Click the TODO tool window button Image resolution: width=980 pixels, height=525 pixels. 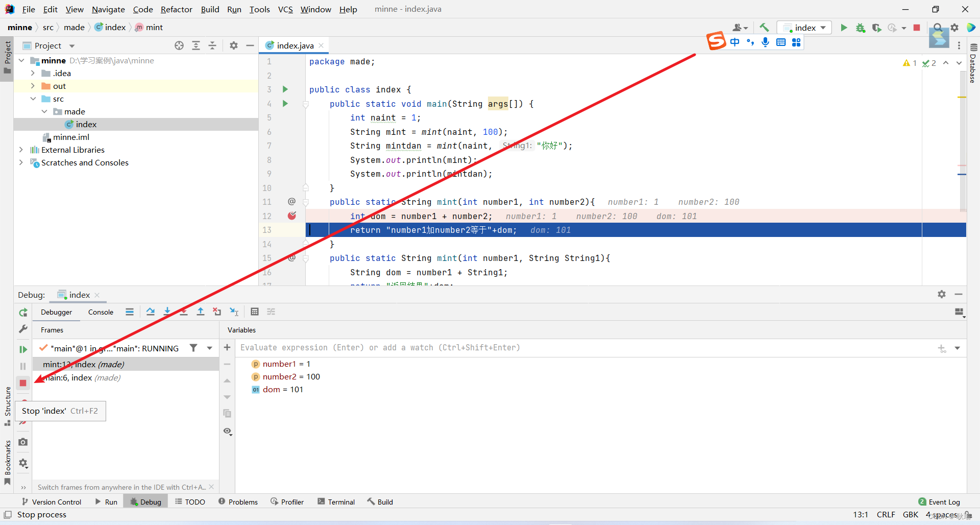coord(190,502)
